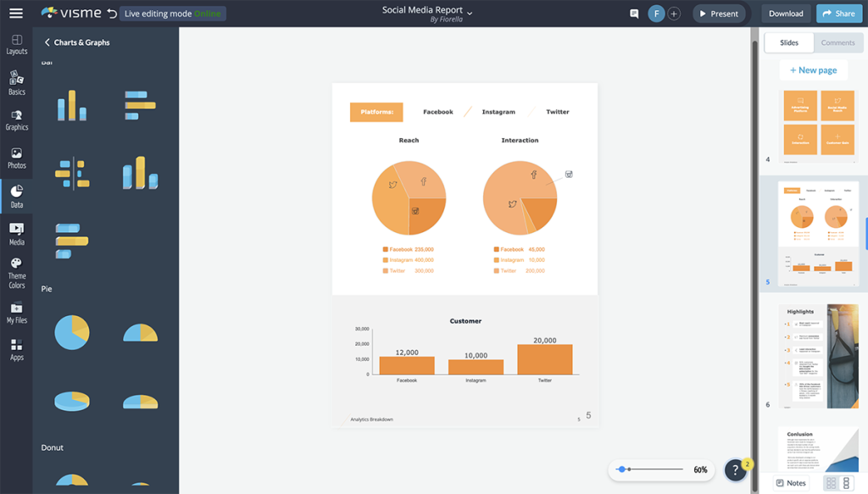Go back from Charts & Graphs with the chevron
The image size is (868, 494).
click(47, 41)
